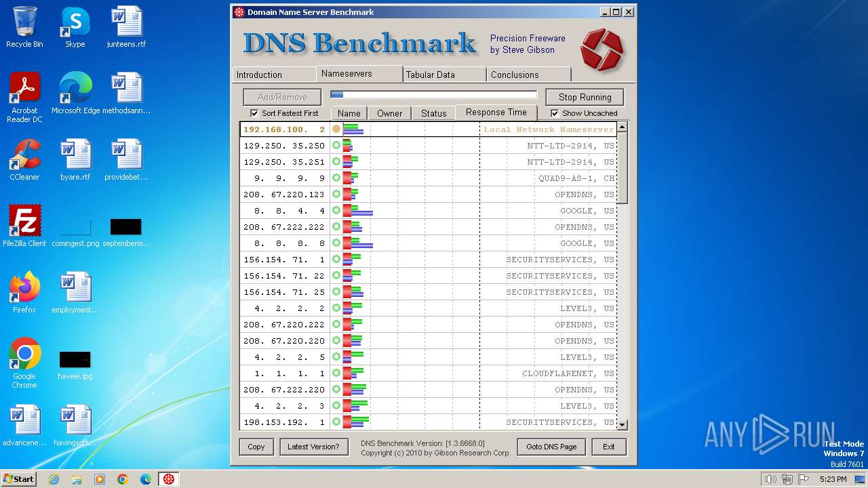Click Latest Version? button
868x488 pixels.
(x=313, y=447)
